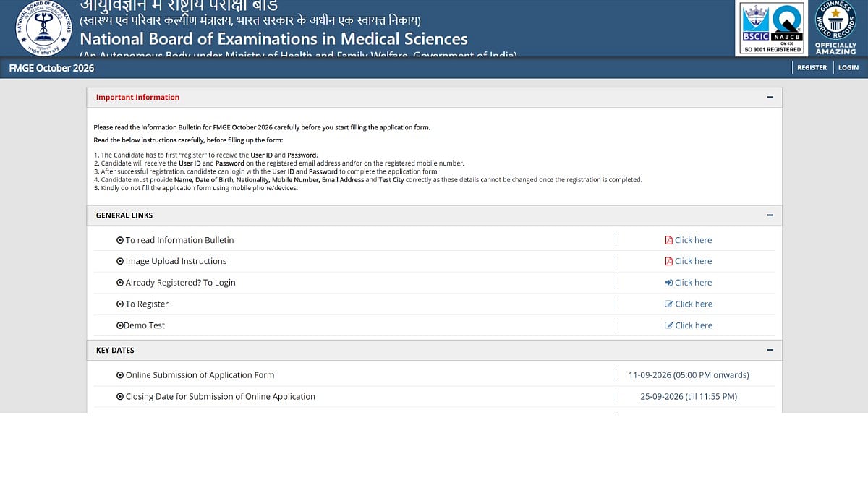868x488 pixels.
Task: Click the Guinness World Records badge
Action: (x=835, y=28)
